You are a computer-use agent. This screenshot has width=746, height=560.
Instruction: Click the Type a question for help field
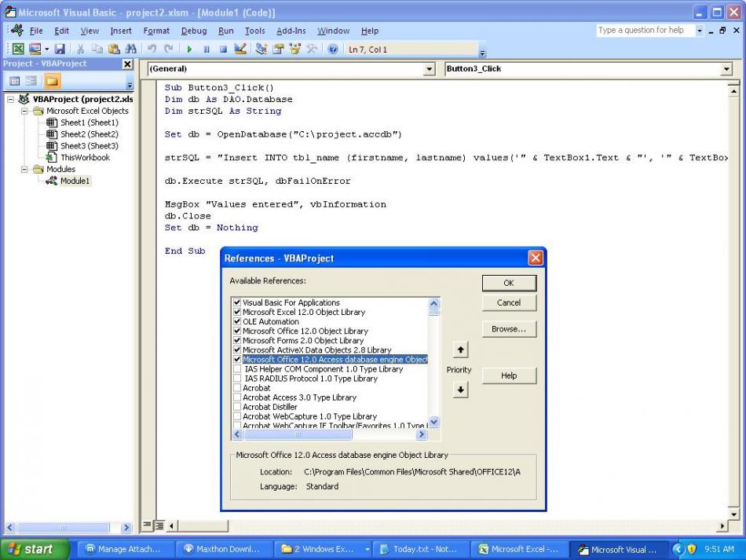click(x=645, y=31)
